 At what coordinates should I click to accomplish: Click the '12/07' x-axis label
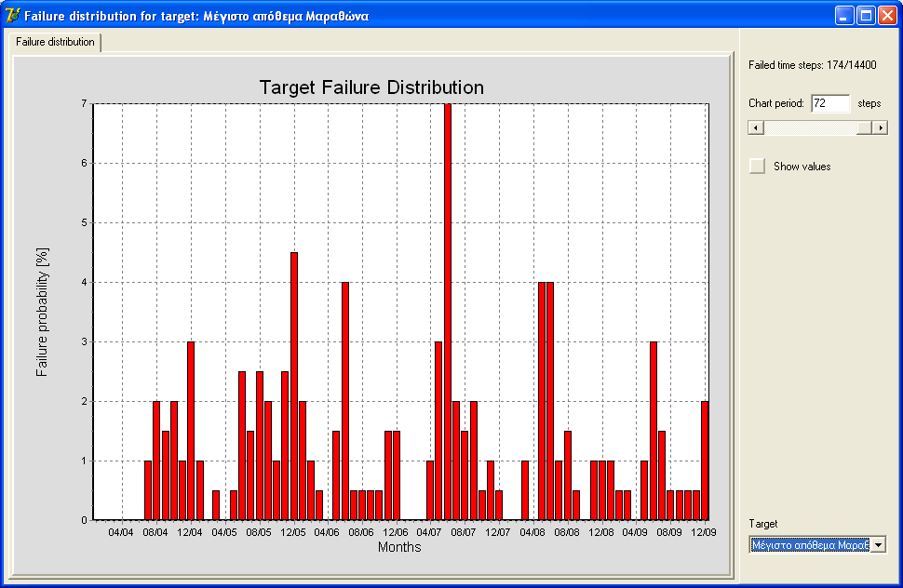tap(497, 532)
